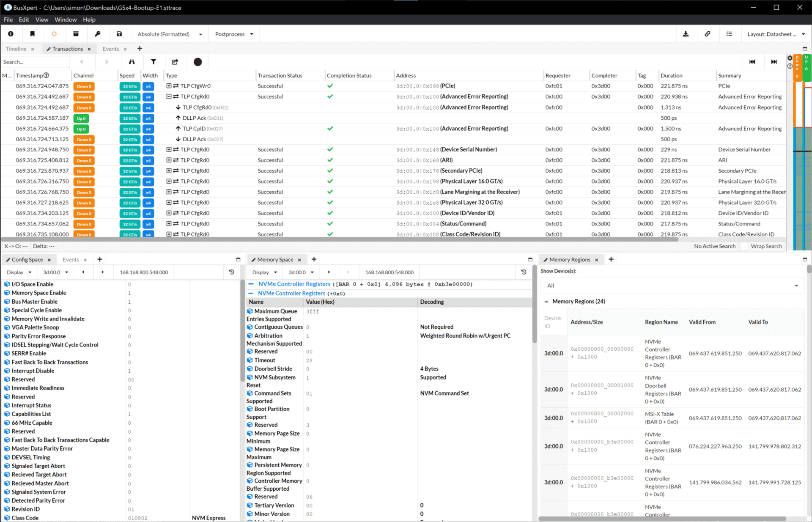Expand the TLP CfgWr0 transaction row
The width and height of the screenshot is (812, 522).
pyautogui.click(x=169, y=86)
